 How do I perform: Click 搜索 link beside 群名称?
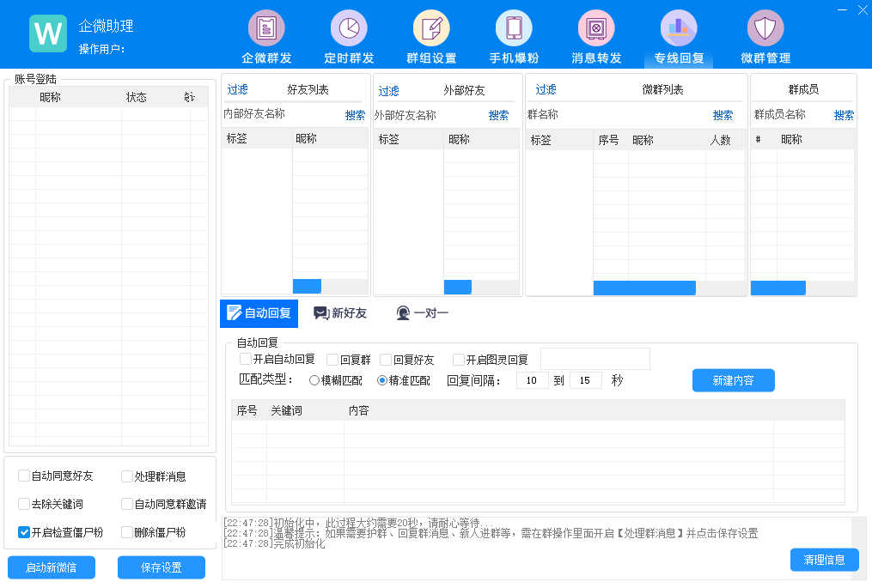[723, 115]
